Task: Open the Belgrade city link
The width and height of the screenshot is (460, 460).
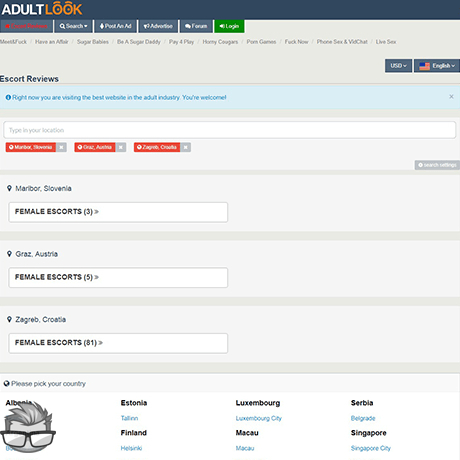Action: point(363,418)
